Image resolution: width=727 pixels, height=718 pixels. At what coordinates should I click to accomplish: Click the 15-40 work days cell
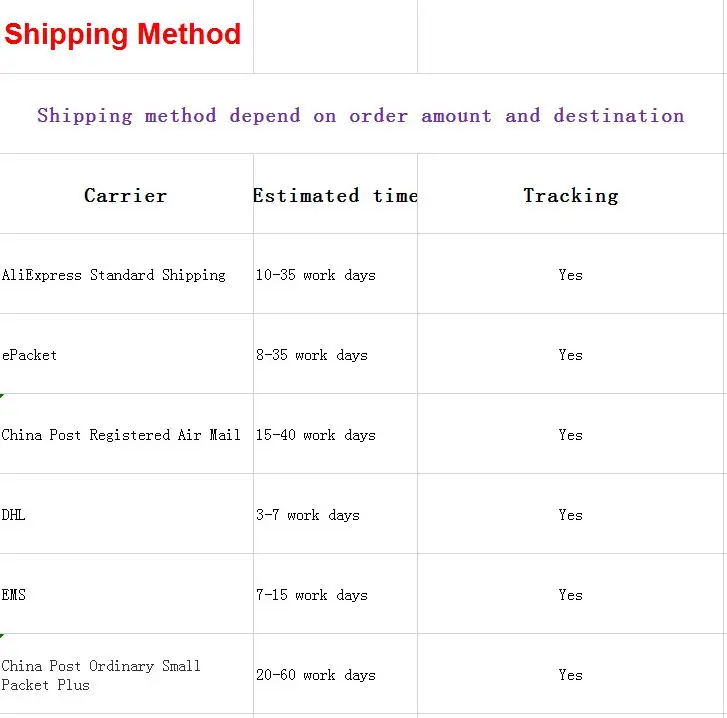tap(316, 435)
